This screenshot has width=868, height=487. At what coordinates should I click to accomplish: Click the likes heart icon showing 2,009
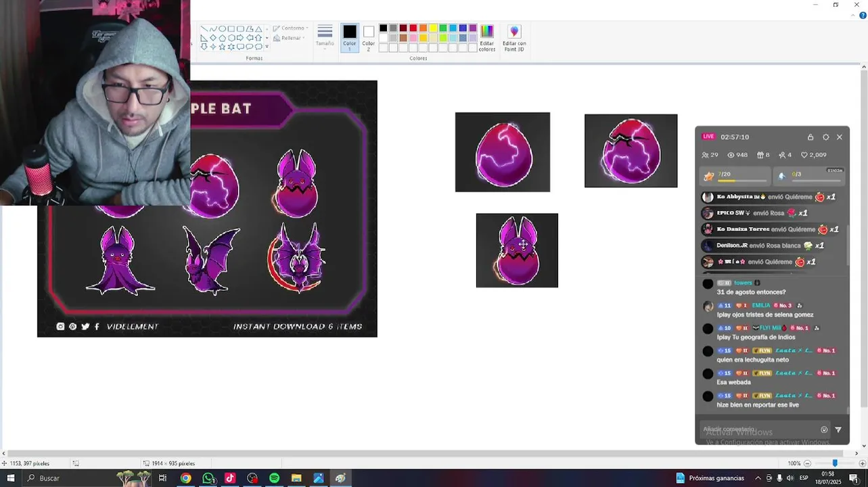804,155
